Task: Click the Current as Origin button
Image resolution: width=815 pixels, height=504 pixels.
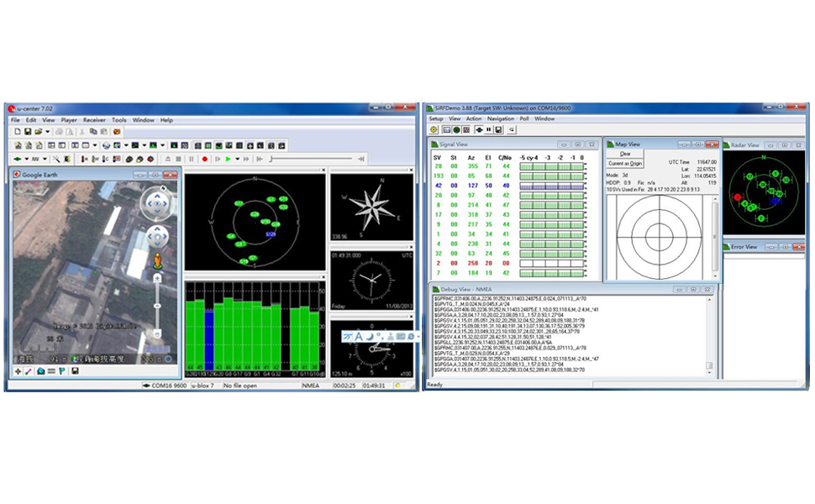Action: [625, 163]
